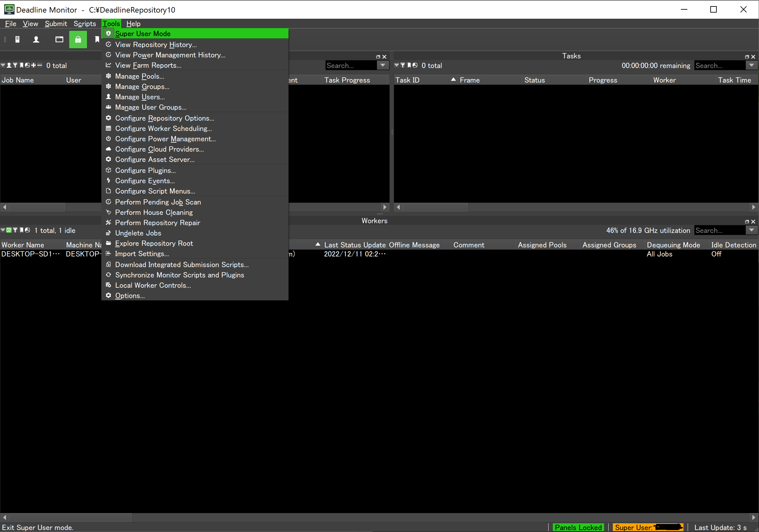Viewport: 759px width, 532px height.
Task: Click the plus icon in Jobs panel toolbar
Action: [x=33, y=65]
